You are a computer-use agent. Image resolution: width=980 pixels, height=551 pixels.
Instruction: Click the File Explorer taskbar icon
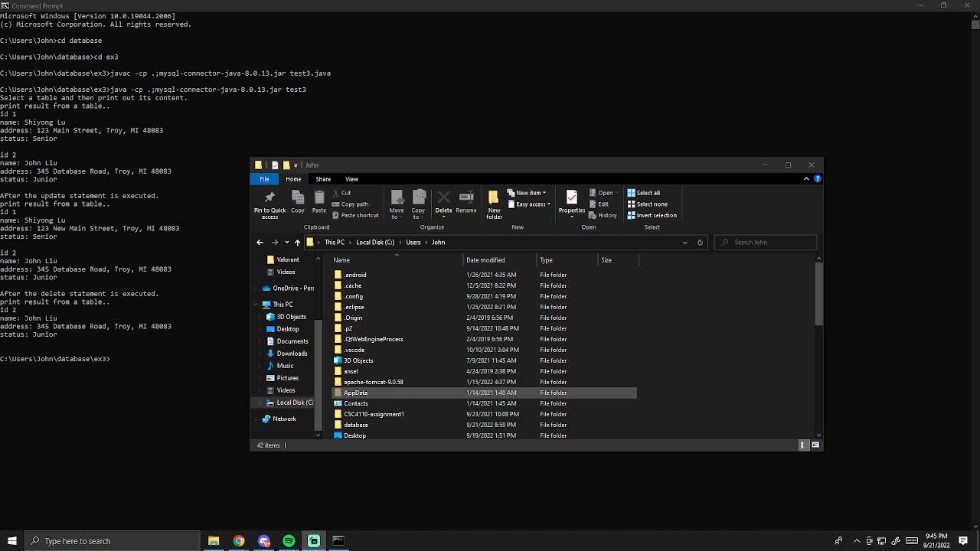214,541
